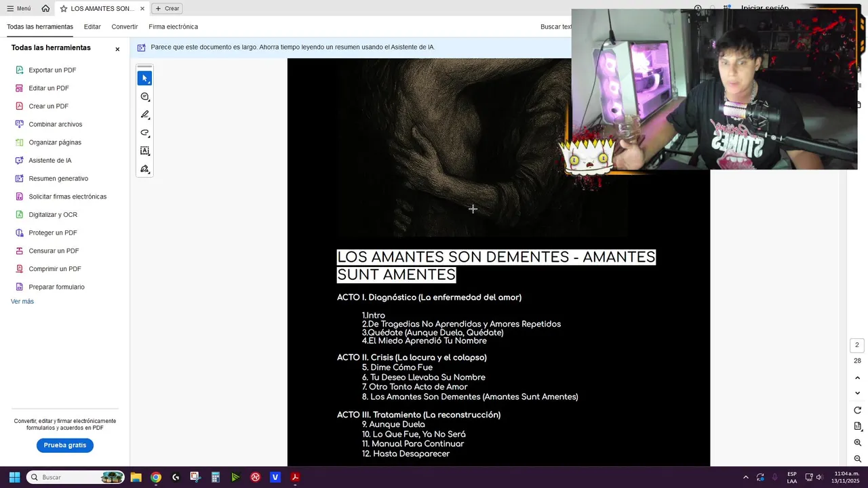Show hidden system tray icons
Image resolution: width=868 pixels, height=488 pixels.
click(746, 477)
